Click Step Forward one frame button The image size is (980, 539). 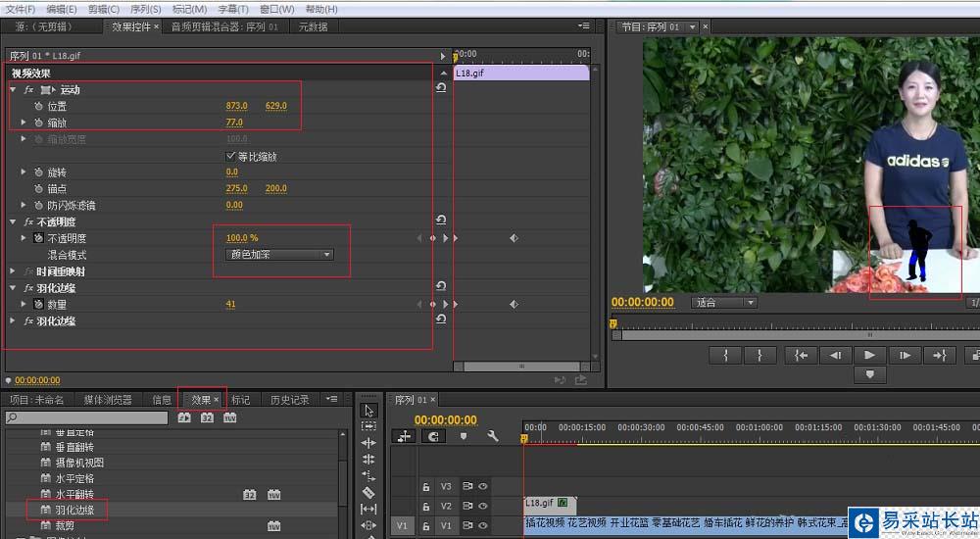tap(905, 355)
